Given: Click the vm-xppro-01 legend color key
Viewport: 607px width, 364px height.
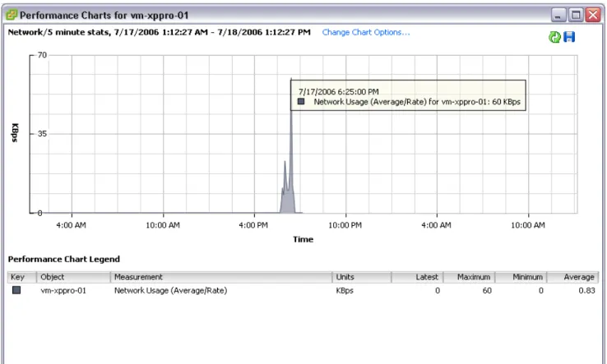Looking at the screenshot, I should [x=16, y=290].
